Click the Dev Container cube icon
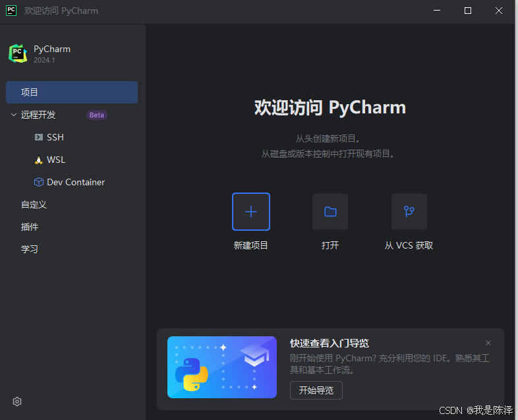 click(39, 182)
